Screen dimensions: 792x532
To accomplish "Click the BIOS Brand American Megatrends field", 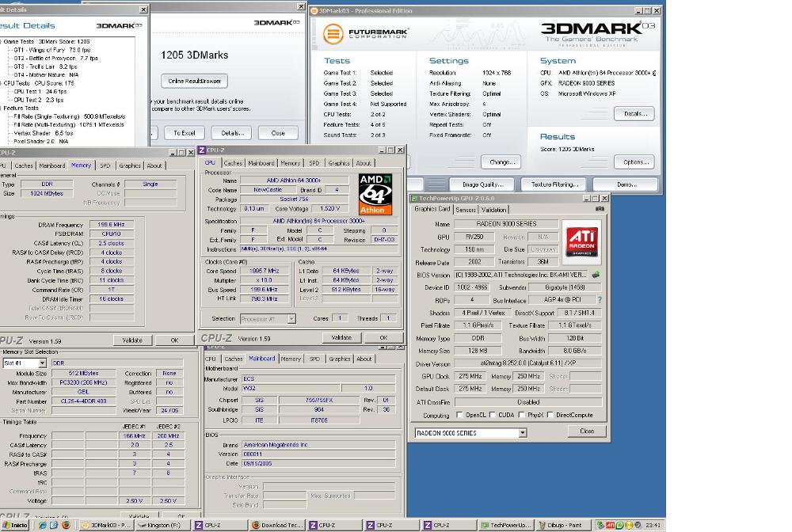I will tap(318, 445).
